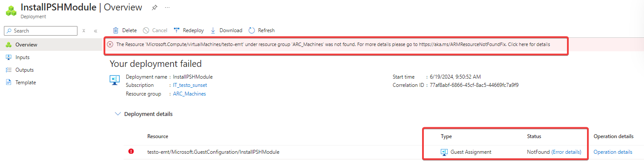Open the ellipsis more options menu
644x162 pixels.
pos(168,8)
